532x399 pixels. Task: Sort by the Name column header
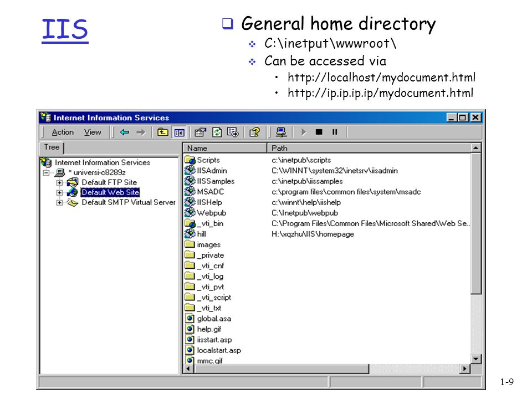(225, 148)
